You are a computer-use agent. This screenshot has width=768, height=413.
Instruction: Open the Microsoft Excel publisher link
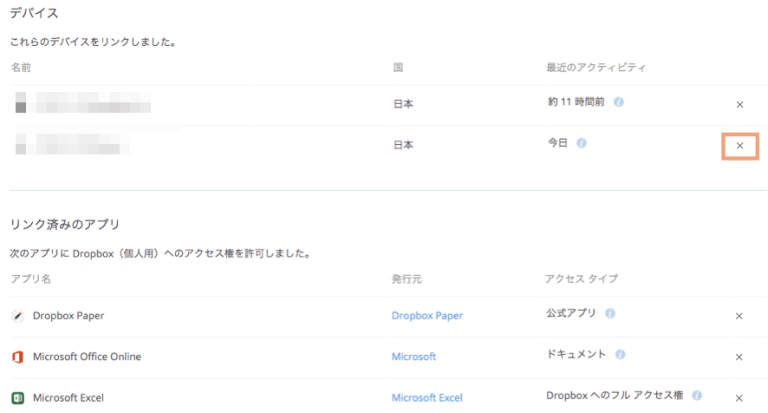tap(427, 398)
